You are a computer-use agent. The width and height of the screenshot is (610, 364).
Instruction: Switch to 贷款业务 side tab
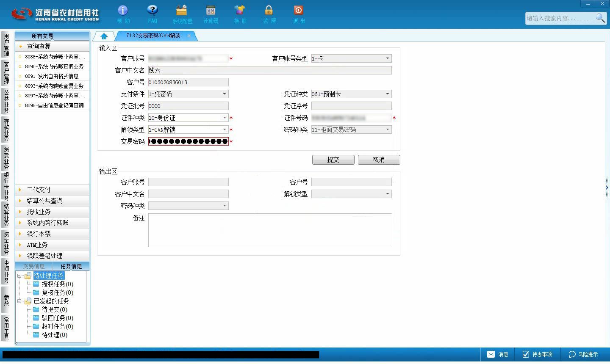(x=6, y=157)
